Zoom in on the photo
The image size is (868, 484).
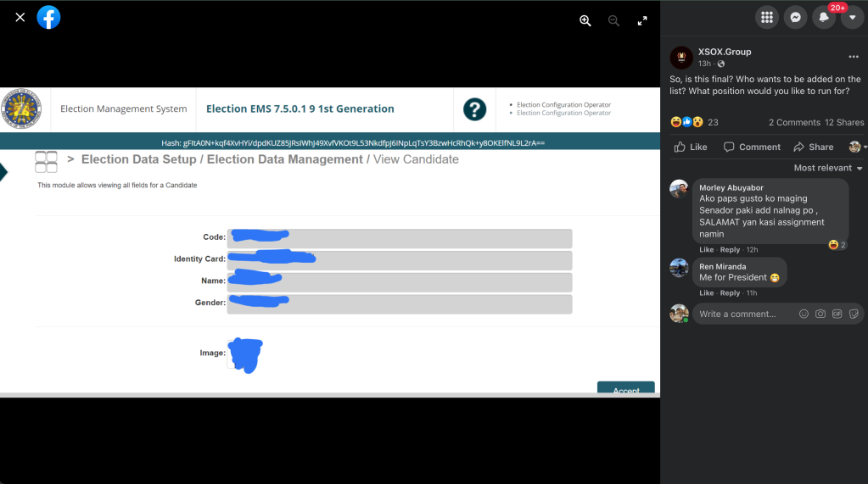(x=585, y=21)
